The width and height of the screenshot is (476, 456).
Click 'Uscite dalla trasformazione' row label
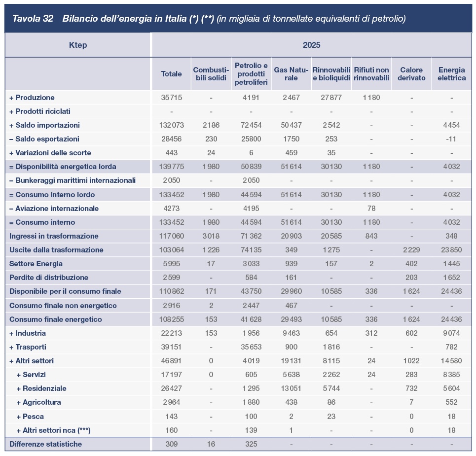(56, 250)
